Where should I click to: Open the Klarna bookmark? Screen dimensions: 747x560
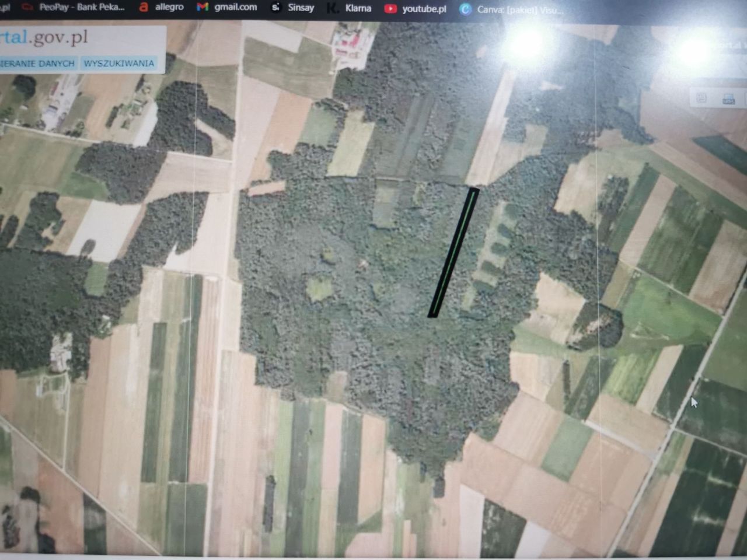click(x=349, y=8)
